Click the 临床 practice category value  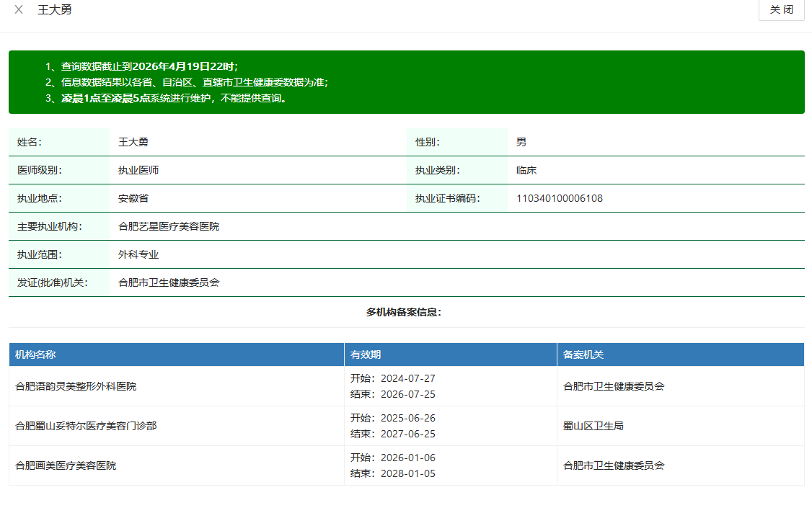pos(526,170)
